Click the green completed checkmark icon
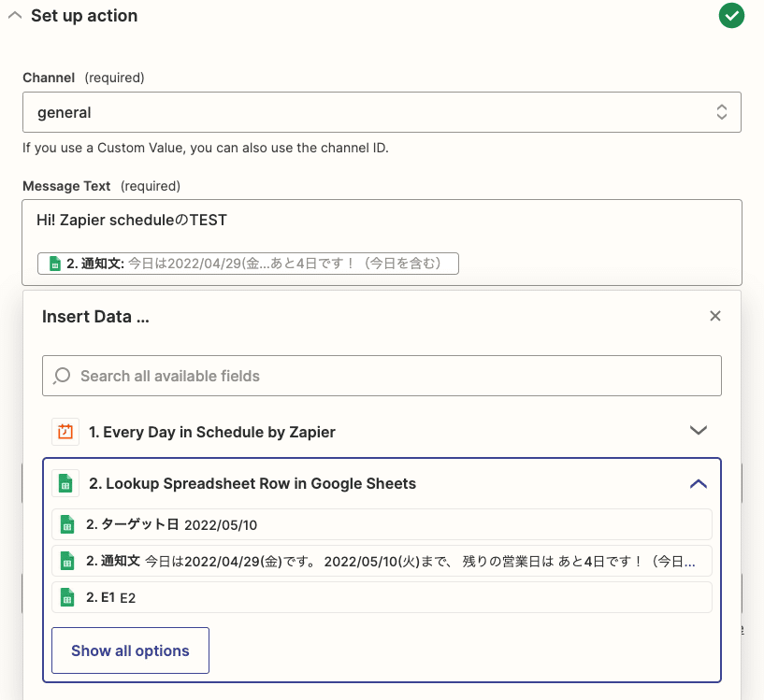 731,16
